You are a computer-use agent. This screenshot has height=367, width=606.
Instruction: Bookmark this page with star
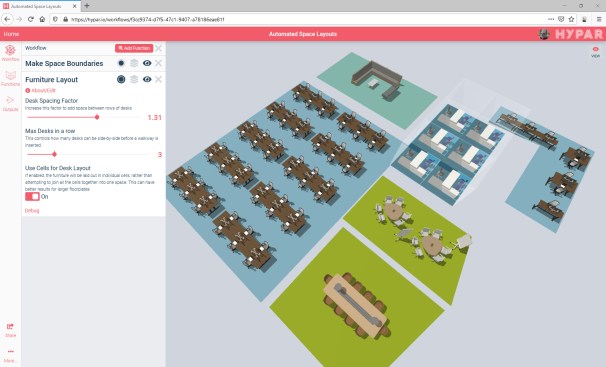tap(571, 19)
